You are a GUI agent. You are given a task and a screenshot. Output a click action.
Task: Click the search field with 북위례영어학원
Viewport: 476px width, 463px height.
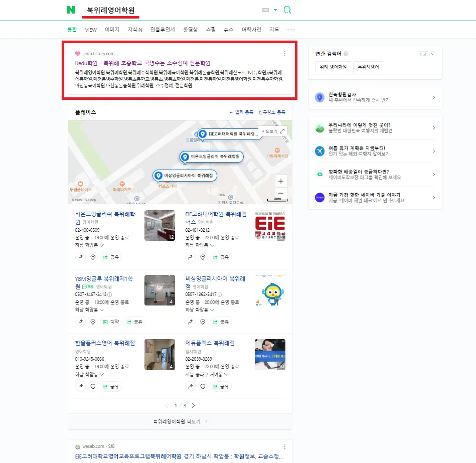point(111,10)
